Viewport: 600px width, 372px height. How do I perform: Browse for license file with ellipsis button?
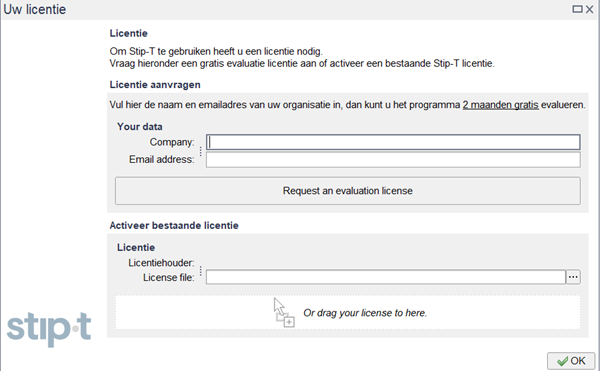coord(573,277)
